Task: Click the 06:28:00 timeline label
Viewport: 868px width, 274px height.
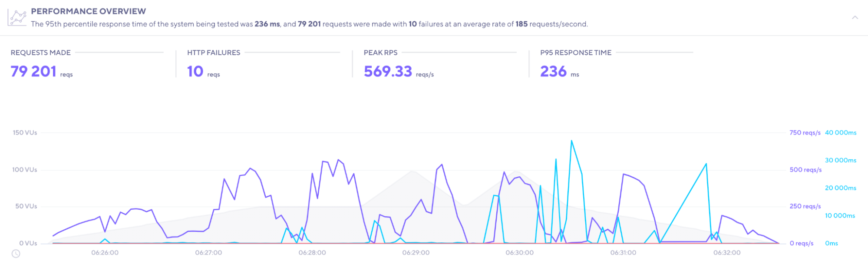Action: (x=312, y=253)
